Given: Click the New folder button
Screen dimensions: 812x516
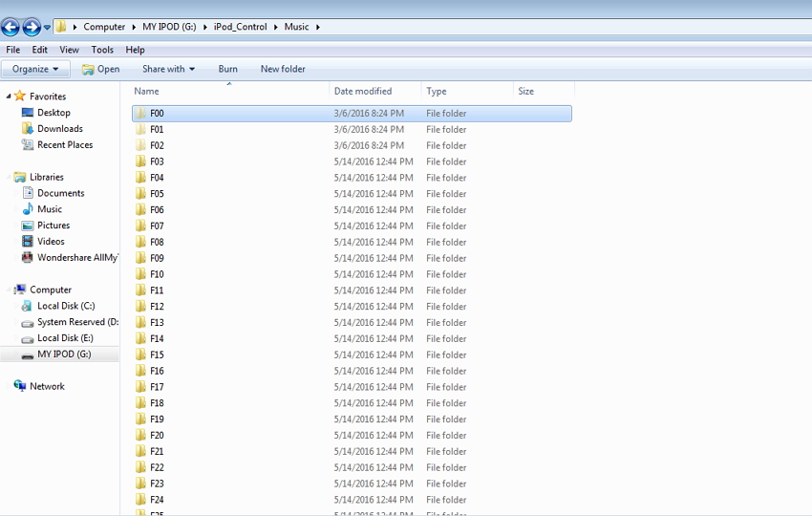Looking at the screenshot, I should pos(283,69).
